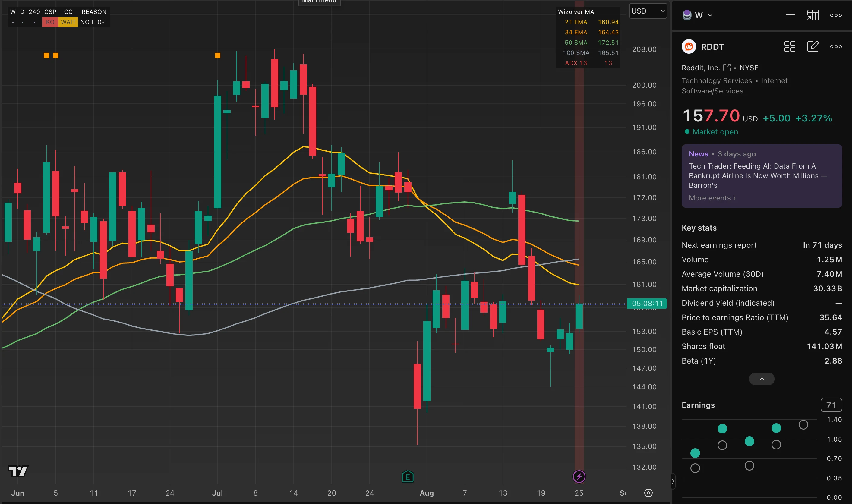Open More events link
The width and height of the screenshot is (852, 504).
tap(712, 198)
